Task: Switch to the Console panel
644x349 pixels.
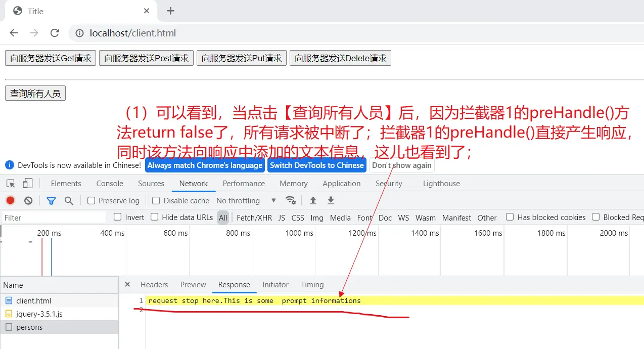Action: pos(110,184)
